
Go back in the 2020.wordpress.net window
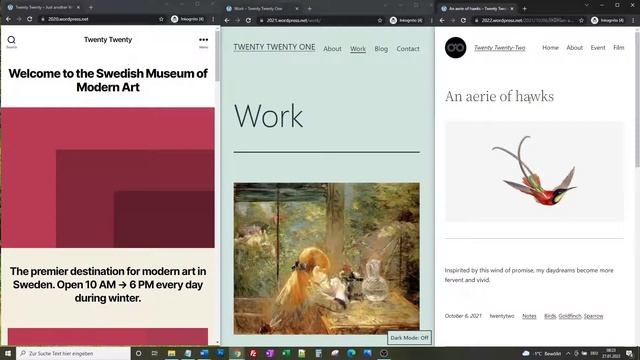(x=8, y=19)
